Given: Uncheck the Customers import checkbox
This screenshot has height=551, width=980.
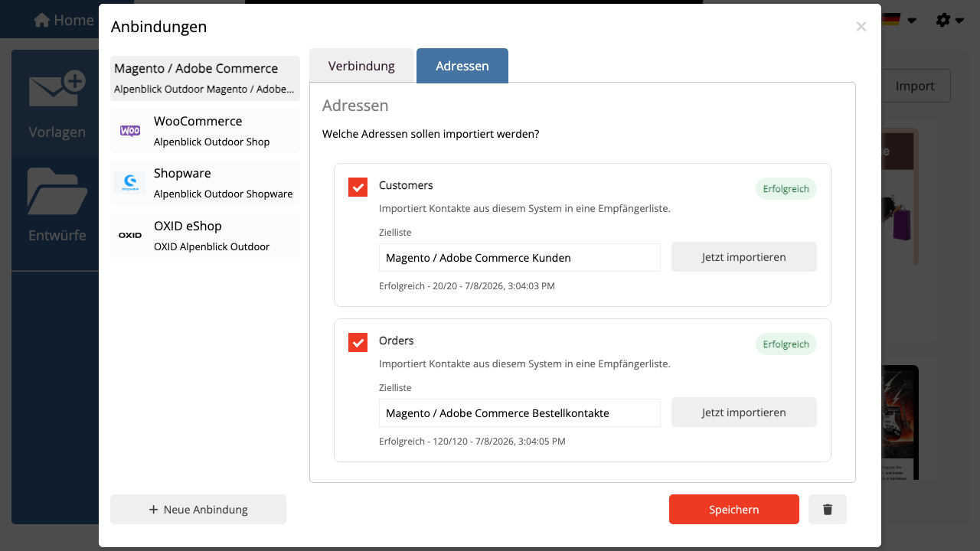Looking at the screenshot, I should (x=358, y=187).
